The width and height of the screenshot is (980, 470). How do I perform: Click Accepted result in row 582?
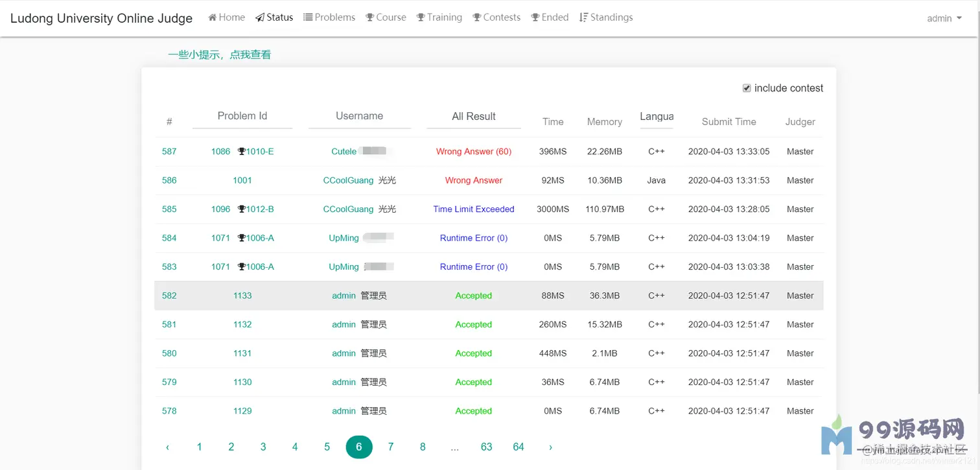(x=474, y=296)
